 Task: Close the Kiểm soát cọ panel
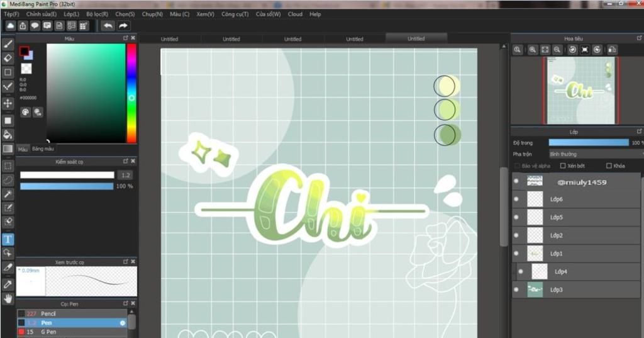[133, 161]
